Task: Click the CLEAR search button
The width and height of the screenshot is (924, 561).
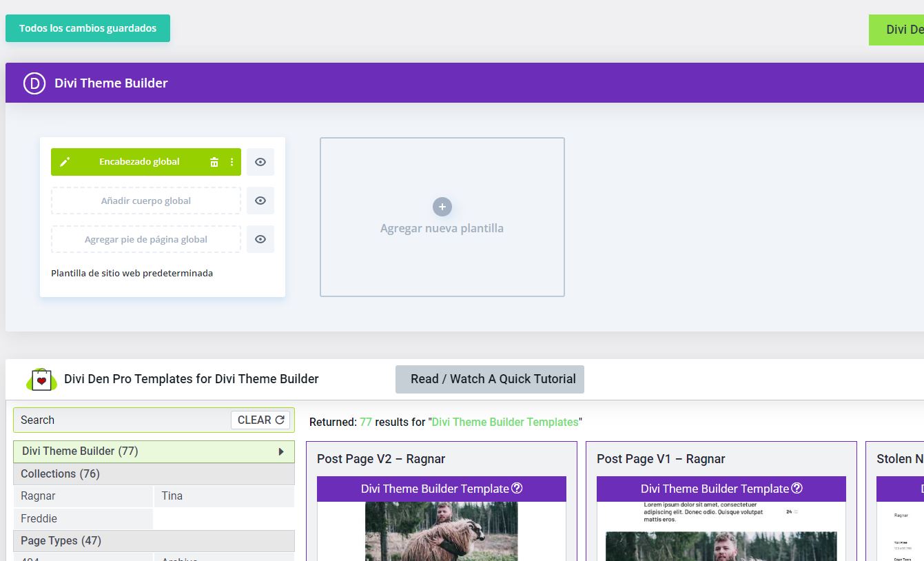Action: pos(260,420)
